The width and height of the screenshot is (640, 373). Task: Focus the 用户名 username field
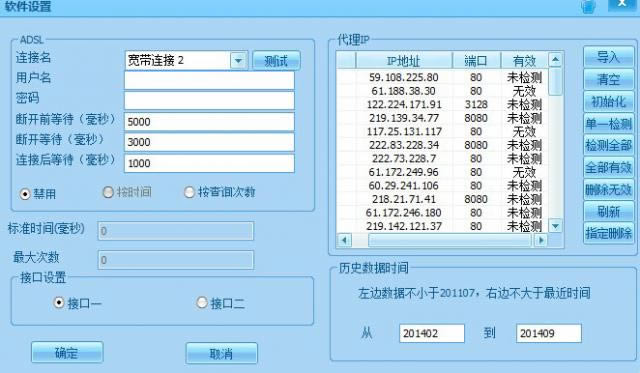point(209,80)
